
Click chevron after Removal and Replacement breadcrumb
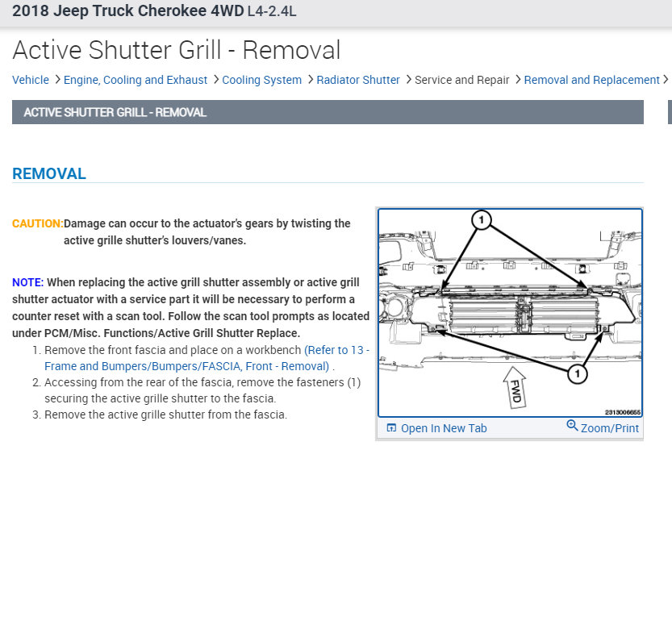click(x=666, y=80)
